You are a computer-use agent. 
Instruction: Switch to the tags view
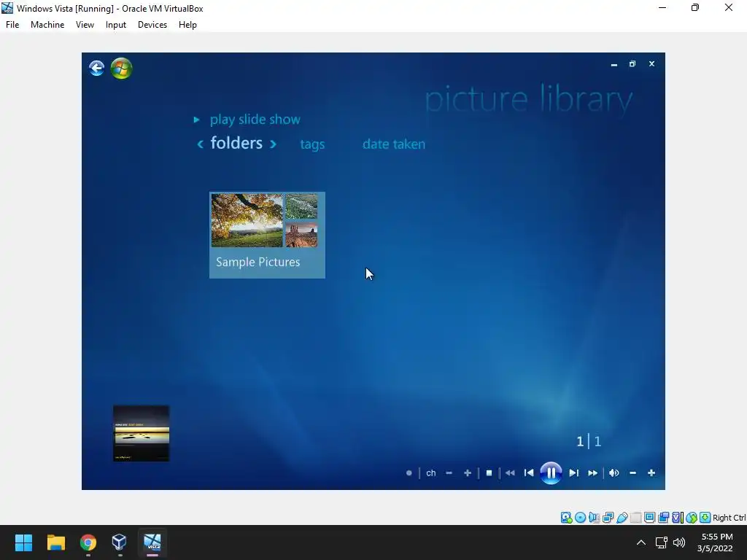pyautogui.click(x=312, y=144)
